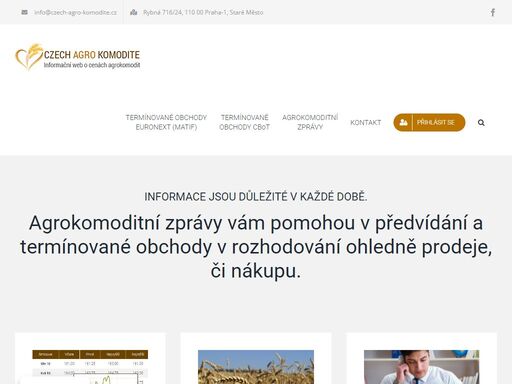Click the building address icon

click(134, 12)
